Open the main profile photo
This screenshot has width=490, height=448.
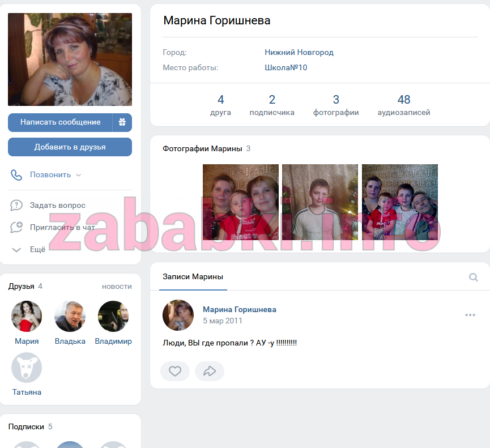pos(70,59)
